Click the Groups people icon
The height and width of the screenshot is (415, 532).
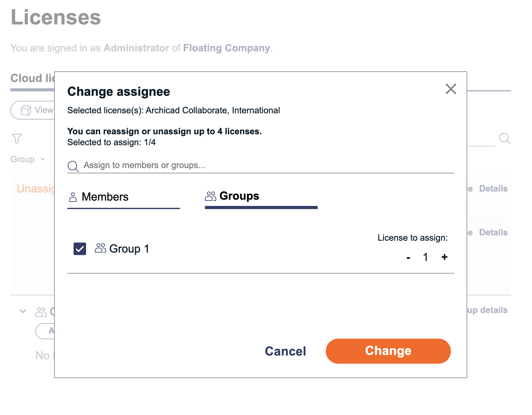tap(211, 196)
